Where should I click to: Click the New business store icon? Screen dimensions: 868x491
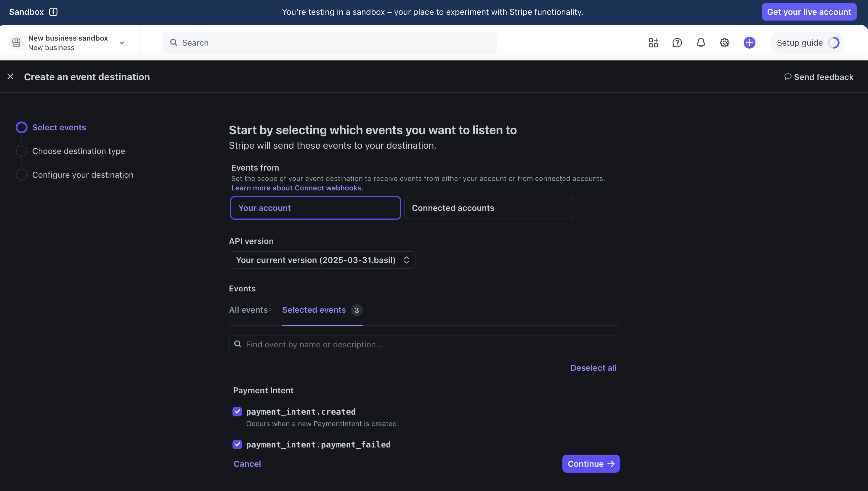16,43
